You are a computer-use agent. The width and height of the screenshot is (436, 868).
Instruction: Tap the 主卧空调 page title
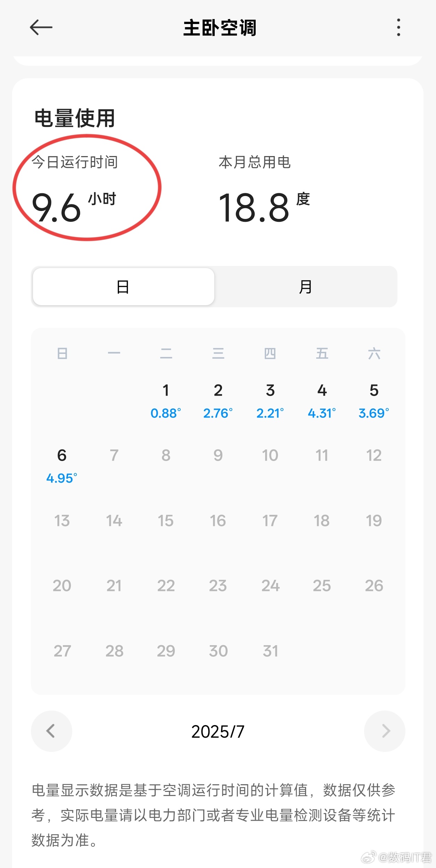(x=220, y=28)
